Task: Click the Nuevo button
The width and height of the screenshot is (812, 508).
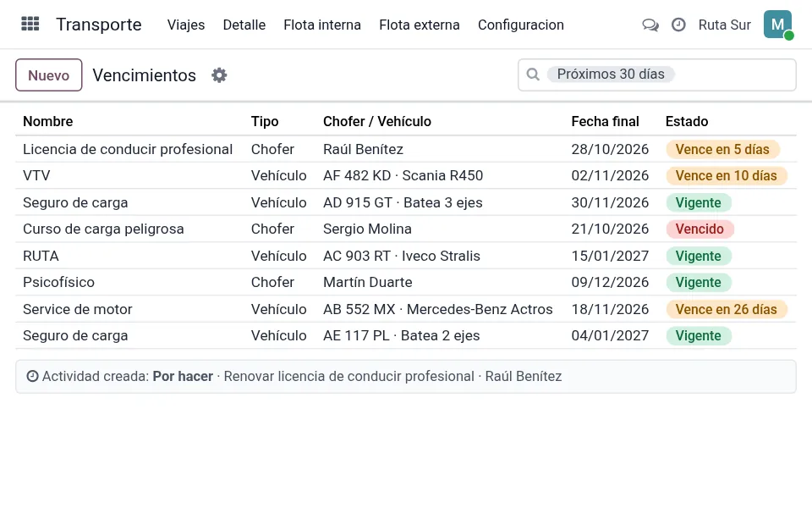Action: point(49,75)
